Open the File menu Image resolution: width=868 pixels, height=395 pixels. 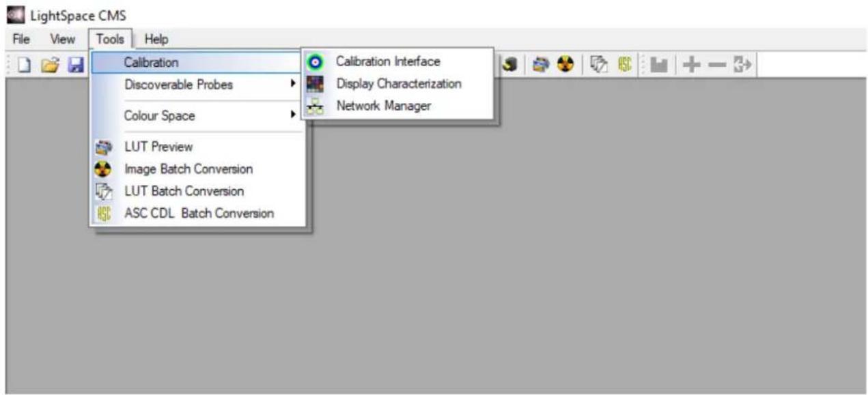tap(20, 40)
